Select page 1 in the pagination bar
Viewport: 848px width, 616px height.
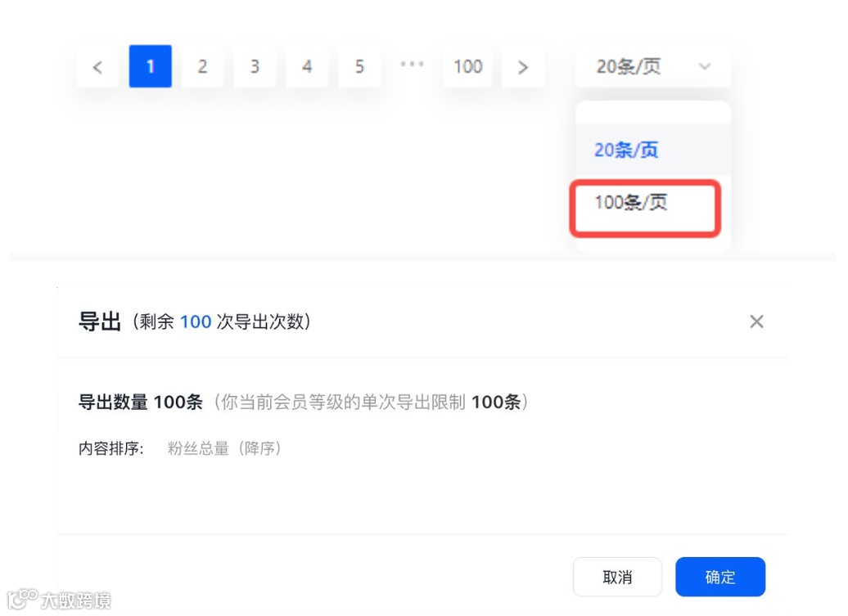150,66
